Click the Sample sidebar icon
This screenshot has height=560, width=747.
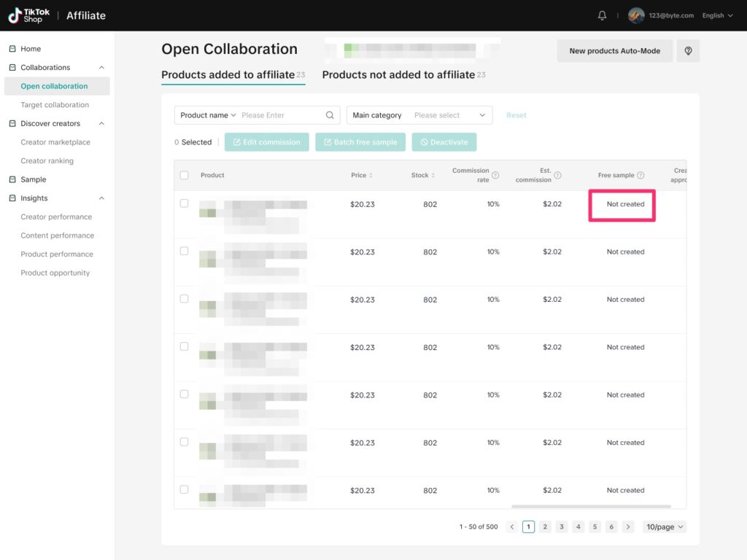pos(12,179)
